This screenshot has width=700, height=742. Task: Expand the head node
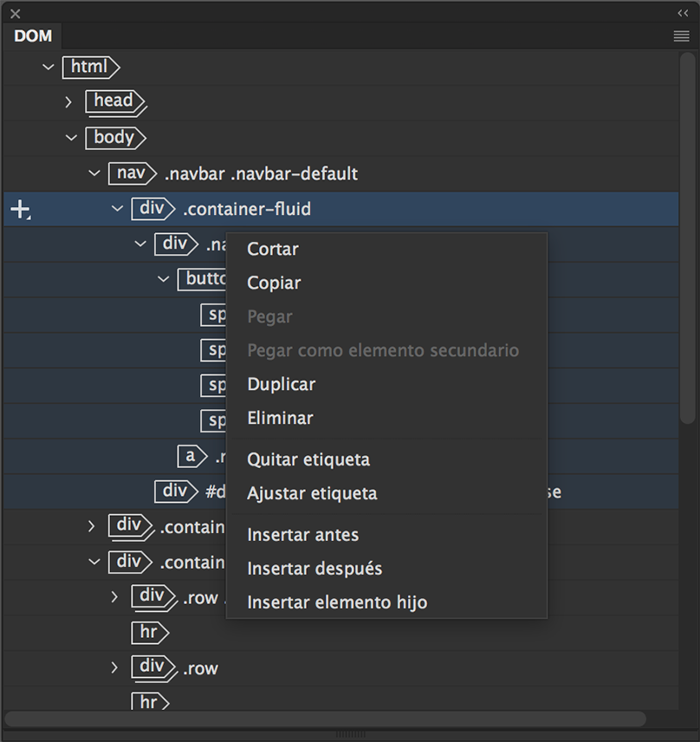pos(69,102)
